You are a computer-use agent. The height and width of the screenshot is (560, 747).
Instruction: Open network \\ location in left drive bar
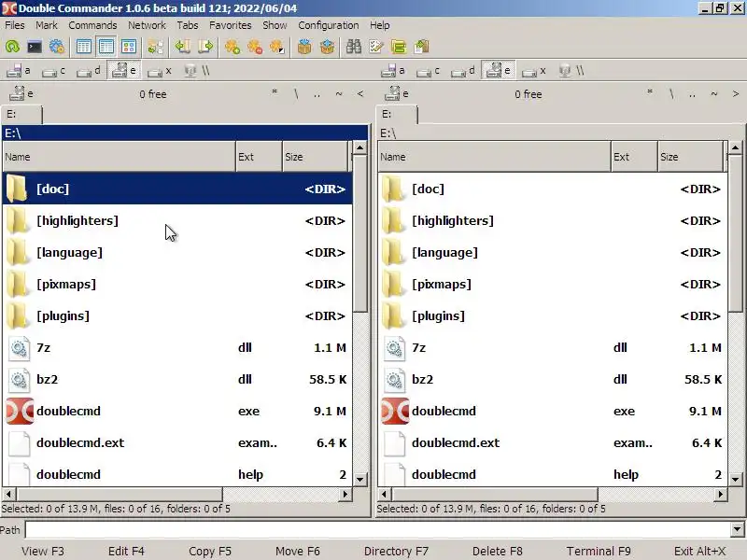coord(197,71)
